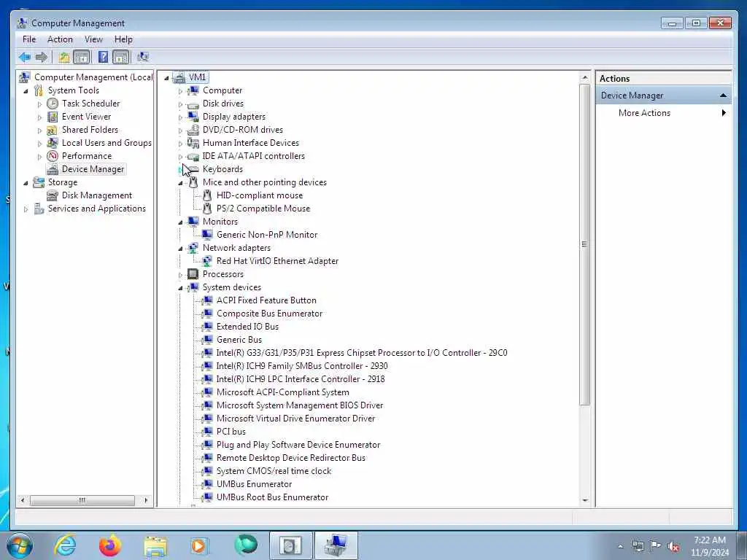Click device list scrollbar down arrow
Screen dimensions: 747x560
tap(585, 500)
